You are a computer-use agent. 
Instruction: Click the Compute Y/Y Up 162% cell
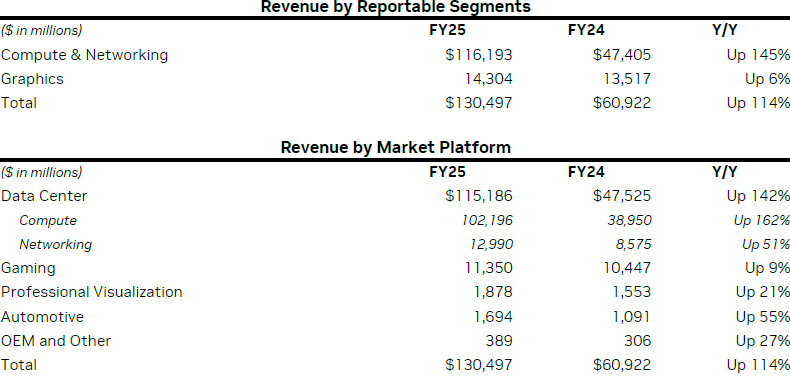tap(762, 220)
